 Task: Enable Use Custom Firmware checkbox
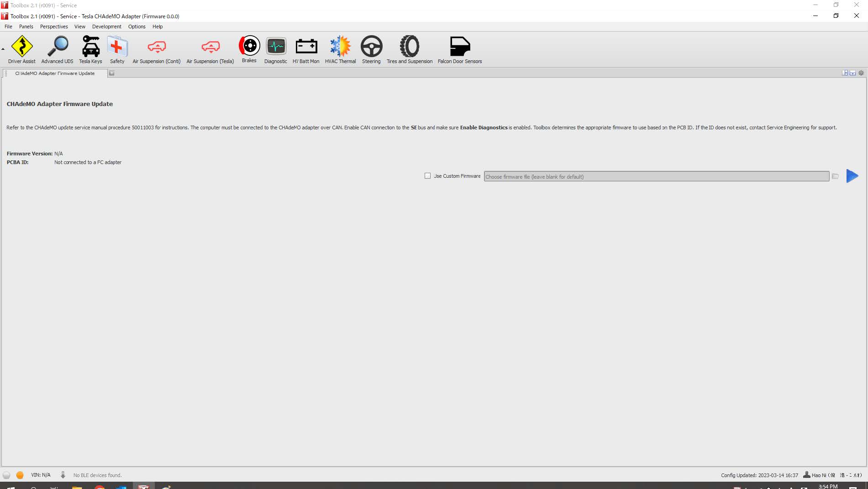click(x=427, y=176)
